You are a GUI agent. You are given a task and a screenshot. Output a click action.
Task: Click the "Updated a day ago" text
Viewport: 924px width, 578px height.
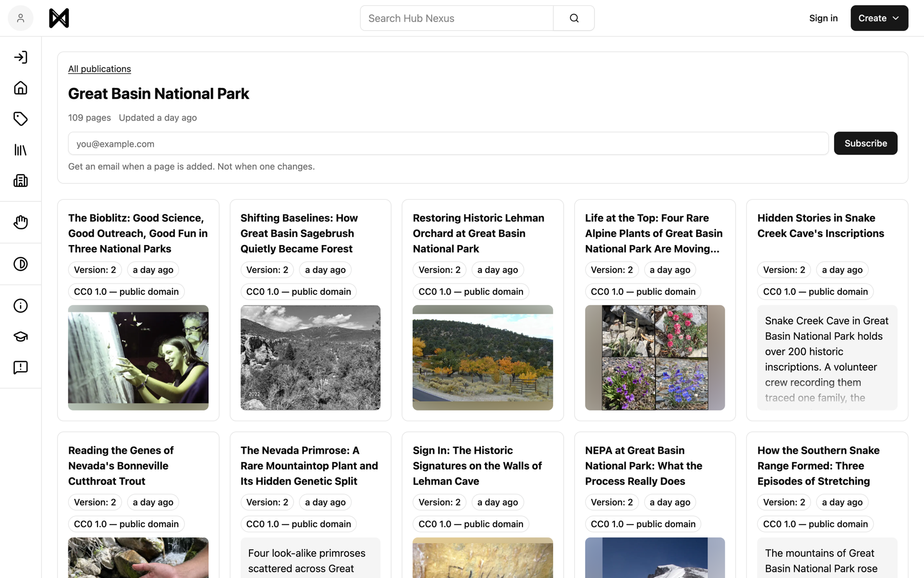tap(158, 118)
